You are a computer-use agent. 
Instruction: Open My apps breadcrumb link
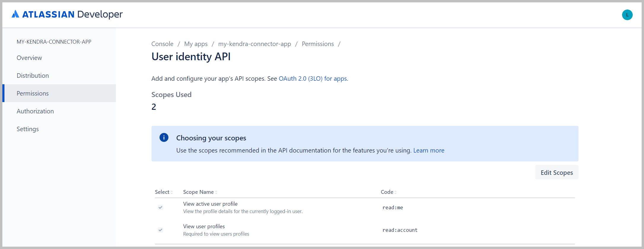[x=196, y=44]
